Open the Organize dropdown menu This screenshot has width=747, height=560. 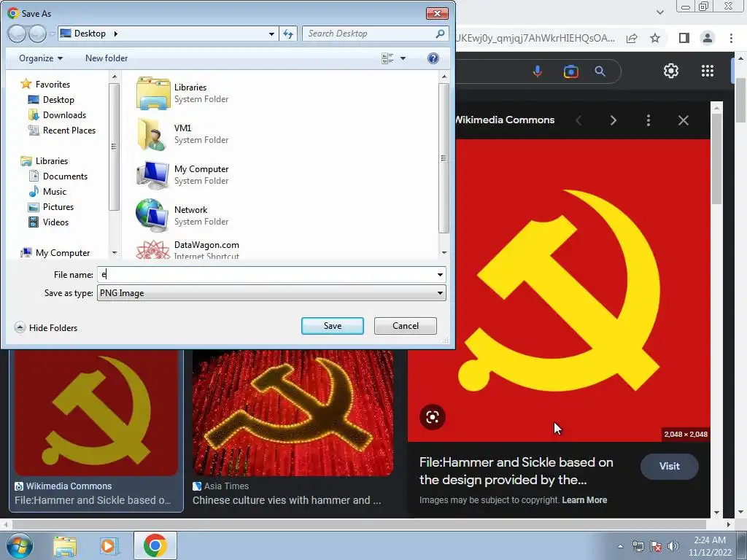41,58
